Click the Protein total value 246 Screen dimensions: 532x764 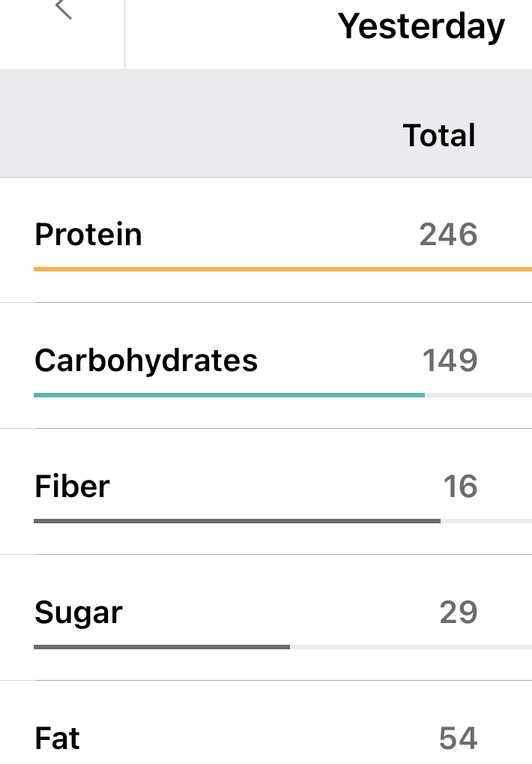click(448, 235)
